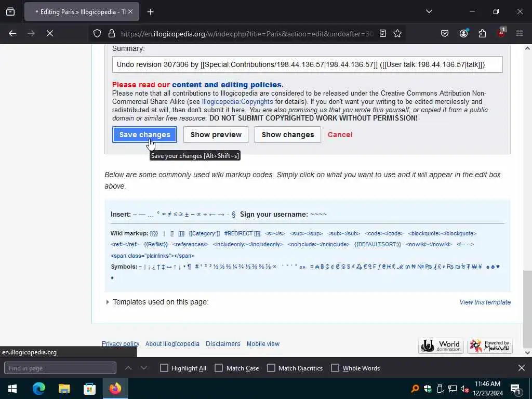Toggle reader view icon in address bar
This screenshot has height=399, width=532.
pos(383,33)
